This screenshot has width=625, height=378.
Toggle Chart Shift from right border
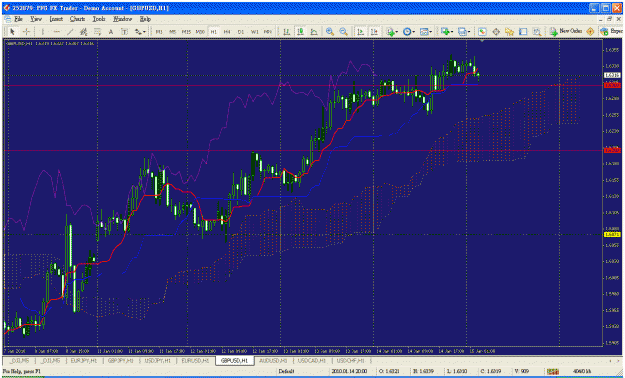coord(374,32)
